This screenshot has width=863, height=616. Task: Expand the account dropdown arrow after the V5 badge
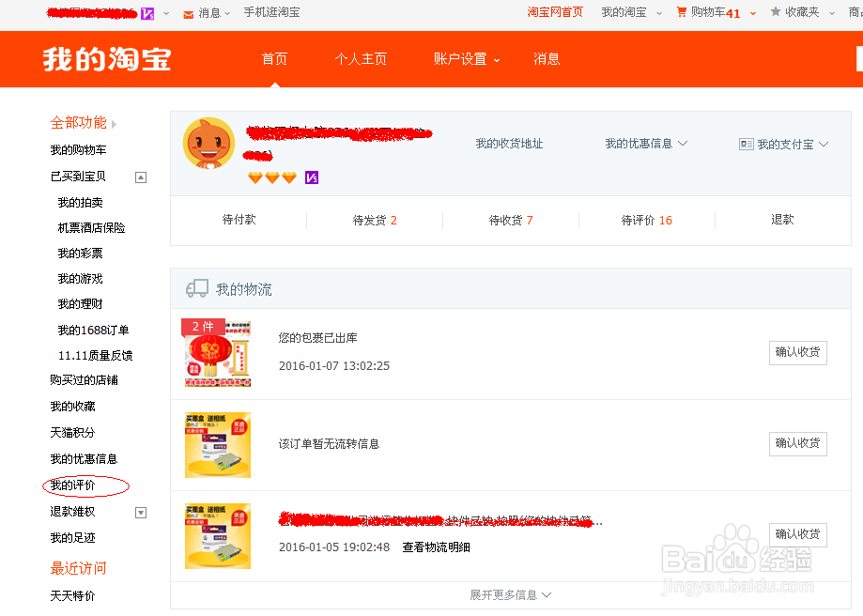(x=166, y=13)
